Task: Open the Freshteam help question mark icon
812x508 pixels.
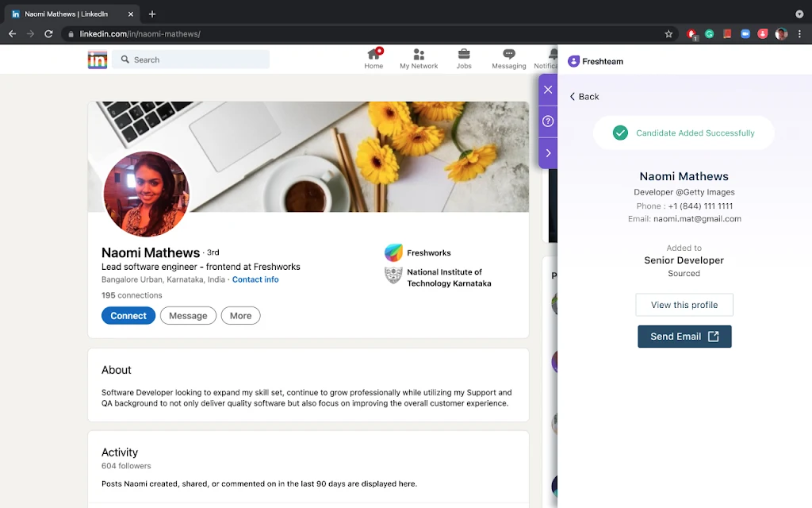Action: (x=548, y=121)
